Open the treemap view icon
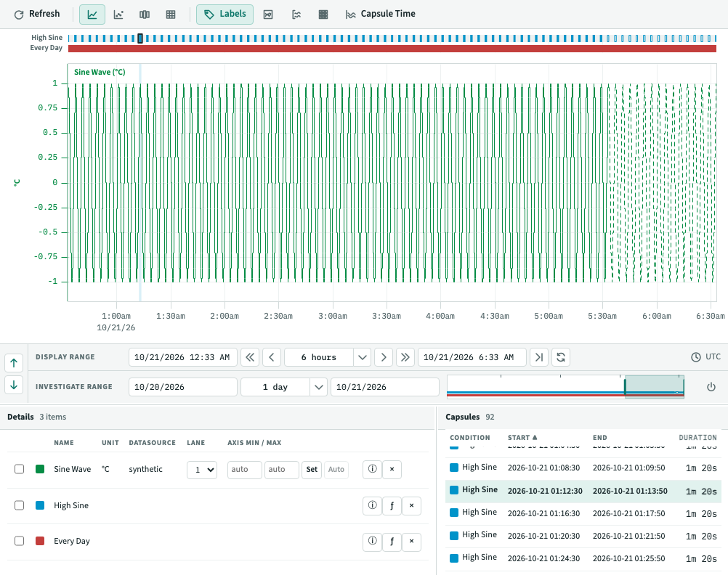The image size is (728, 575). (145, 15)
